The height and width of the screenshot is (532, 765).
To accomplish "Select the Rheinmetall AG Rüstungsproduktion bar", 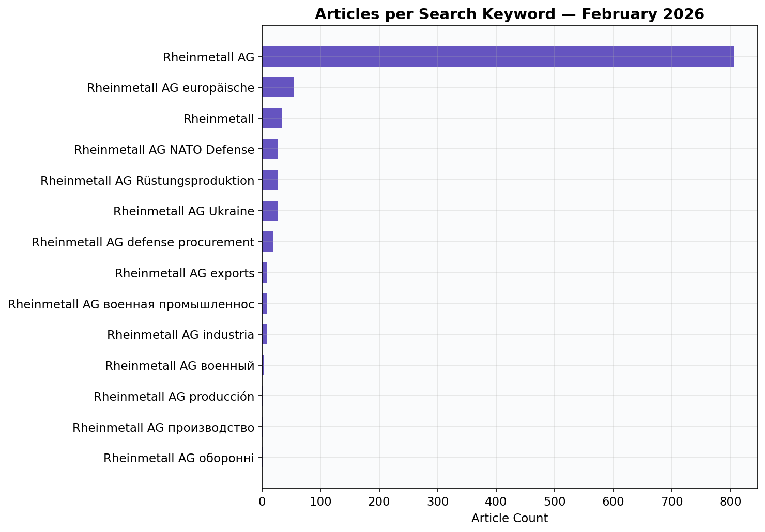I will [270, 180].
